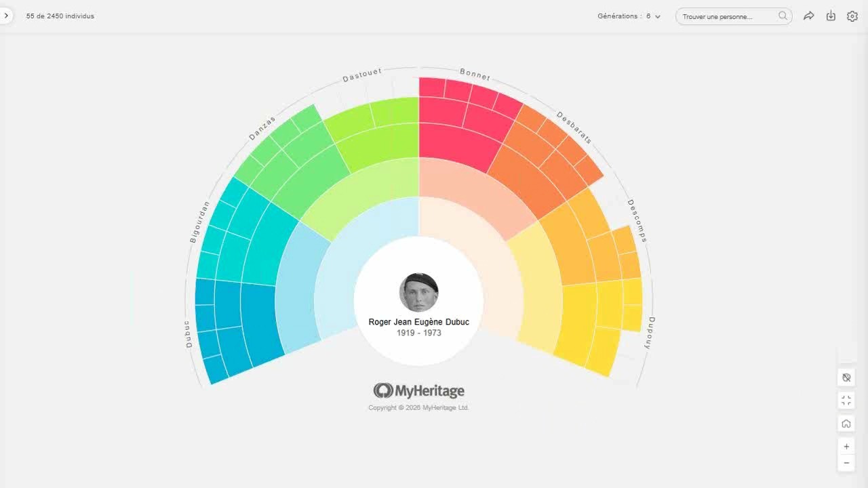Click the home icon to recenter
Screen dimensions: 868x488
(846, 422)
